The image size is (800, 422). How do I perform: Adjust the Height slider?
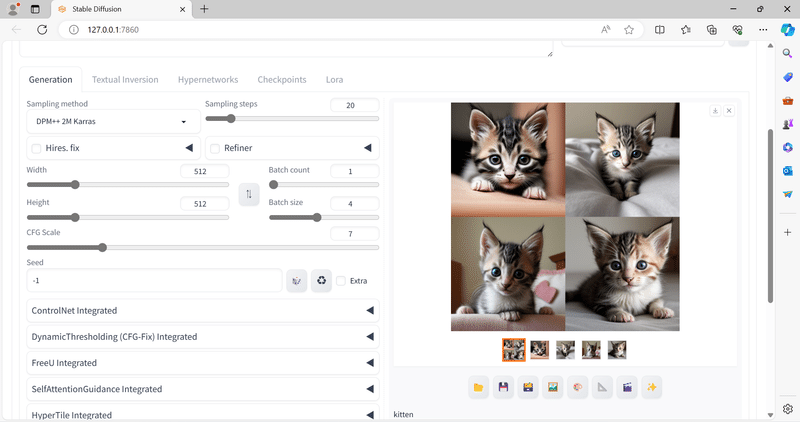(128, 217)
